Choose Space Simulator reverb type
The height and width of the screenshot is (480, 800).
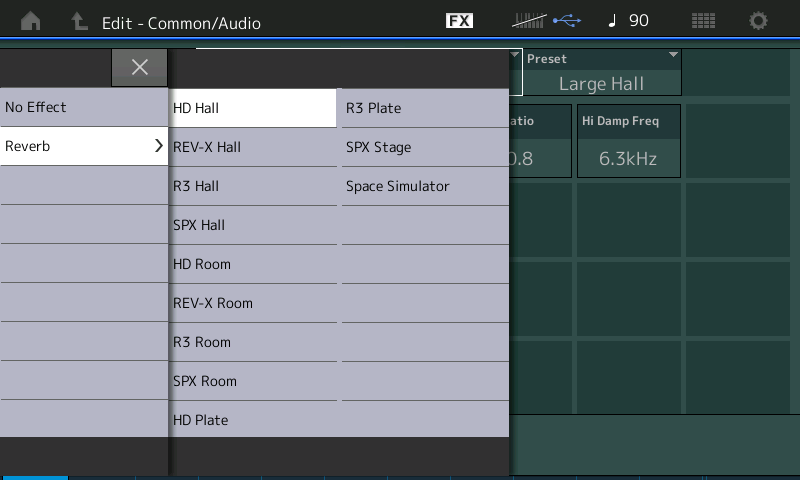(x=425, y=186)
